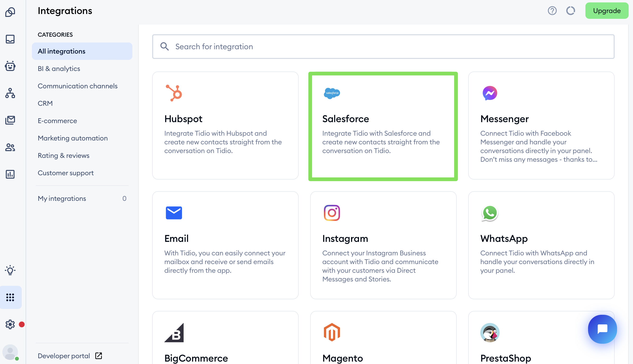Open the blue chat widget bubble
The height and width of the screenshot is (364, 633).
click(x=602, y=329)
